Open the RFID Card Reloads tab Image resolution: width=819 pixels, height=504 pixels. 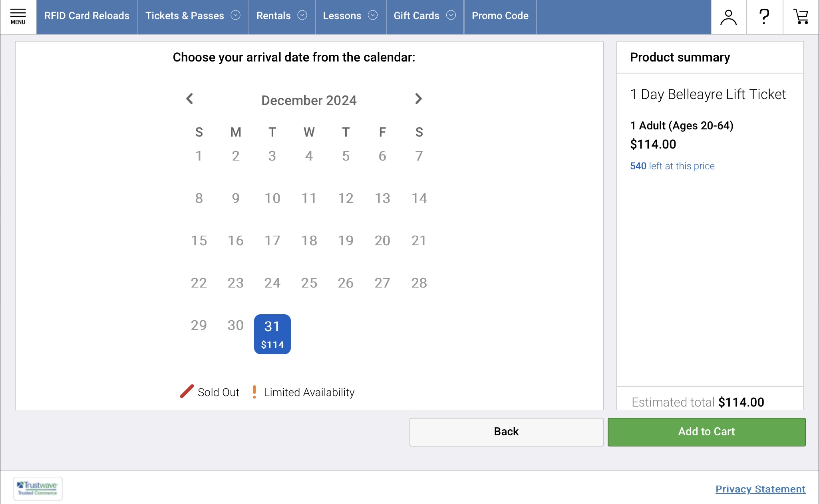click(87, 16)
